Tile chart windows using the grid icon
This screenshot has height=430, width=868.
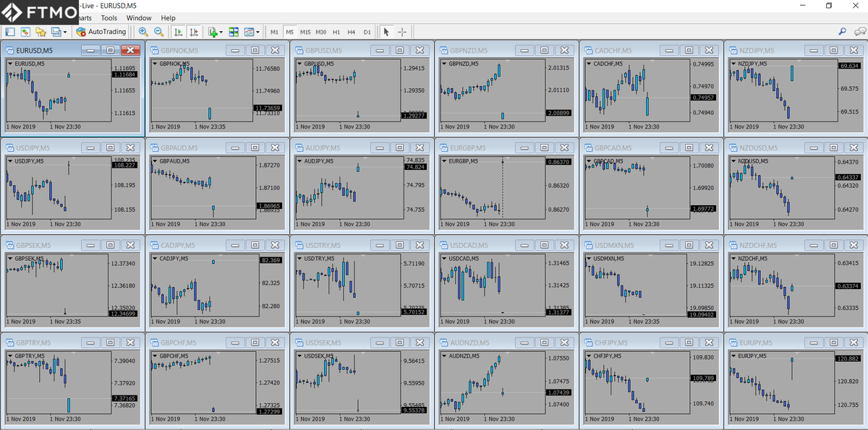click(234, 32)
